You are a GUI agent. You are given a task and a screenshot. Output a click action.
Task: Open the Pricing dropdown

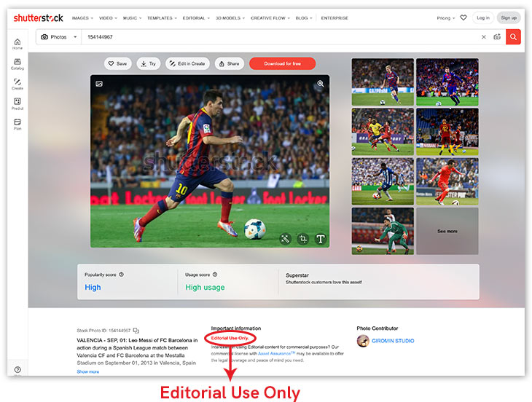[445, 18]
